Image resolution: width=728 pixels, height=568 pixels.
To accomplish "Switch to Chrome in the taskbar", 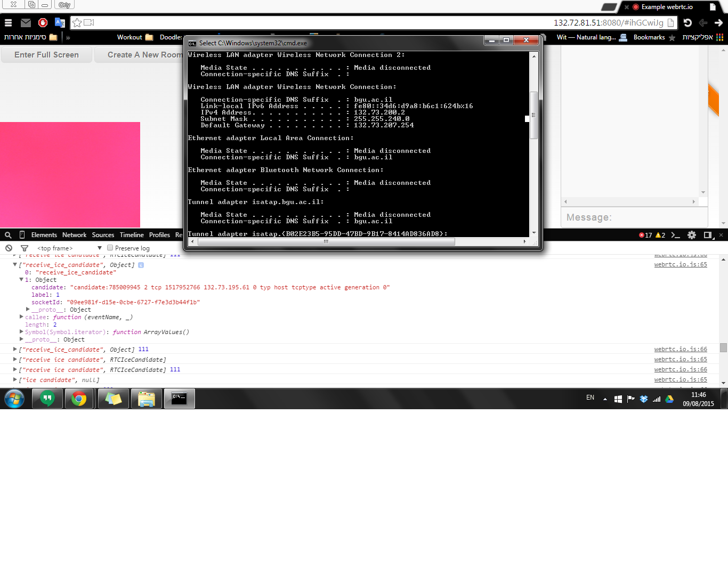I will pyautogui.click(x=79, y=399).
